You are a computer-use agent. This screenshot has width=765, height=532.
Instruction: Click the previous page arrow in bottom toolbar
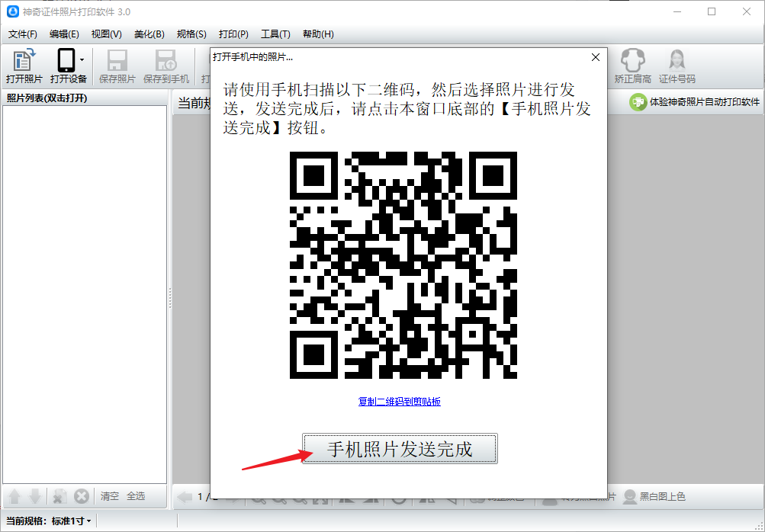(x=185, y=497)
